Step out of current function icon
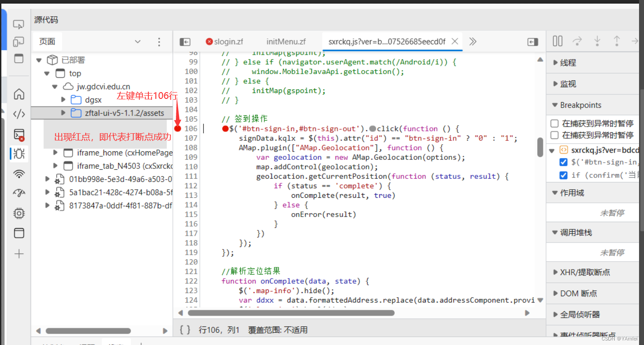The height and width of the screenshot is (345, 644). [616, 41]
